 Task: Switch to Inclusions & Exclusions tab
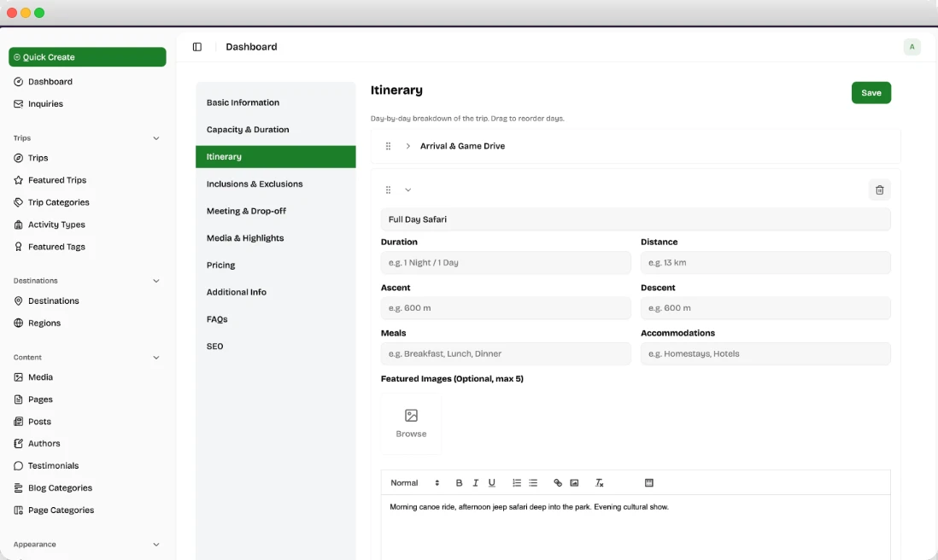click(x=276, y=184)
